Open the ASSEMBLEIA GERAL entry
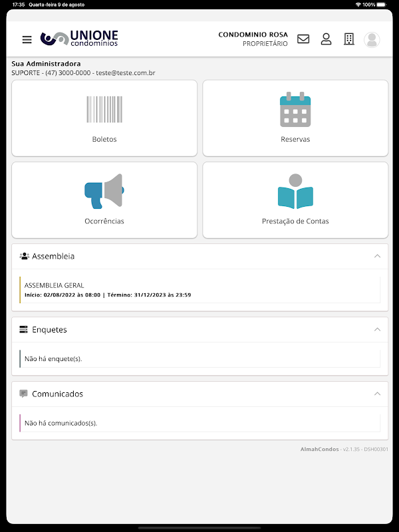Viewport: 399px width, 532px height. [x=200, y=290]
